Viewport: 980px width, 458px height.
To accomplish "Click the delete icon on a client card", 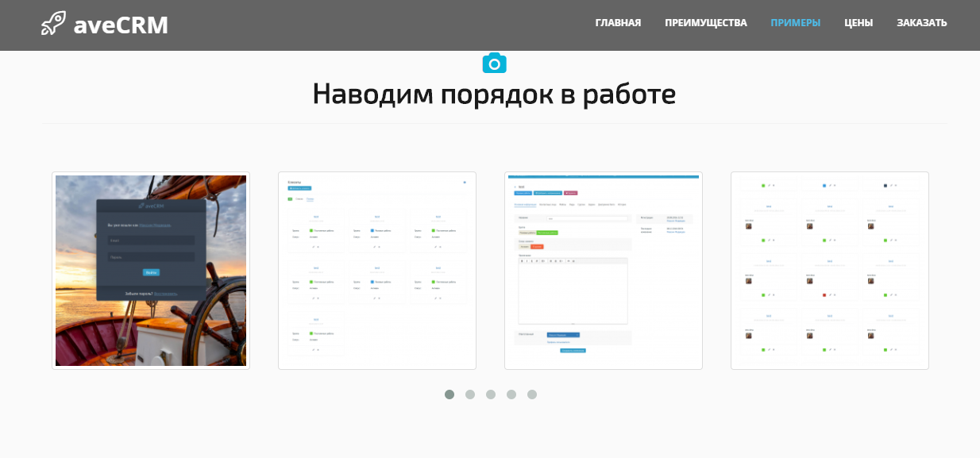I will [x=318, y=246].
